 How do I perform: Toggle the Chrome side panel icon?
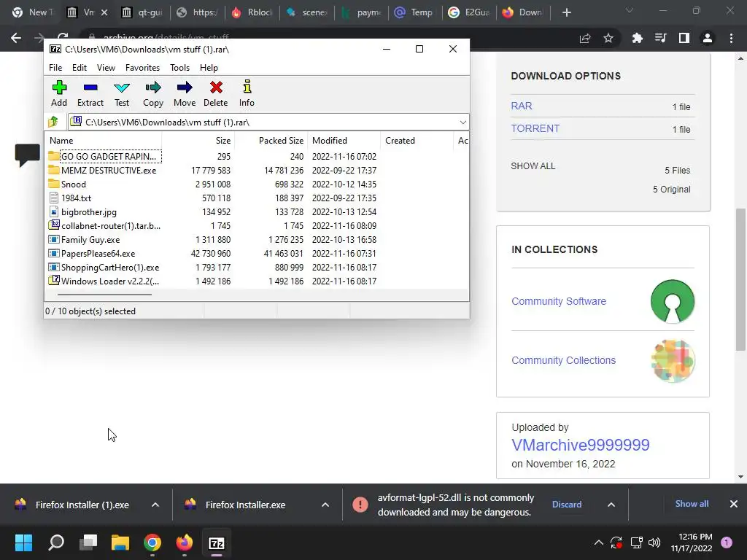[x=684, y=38]
